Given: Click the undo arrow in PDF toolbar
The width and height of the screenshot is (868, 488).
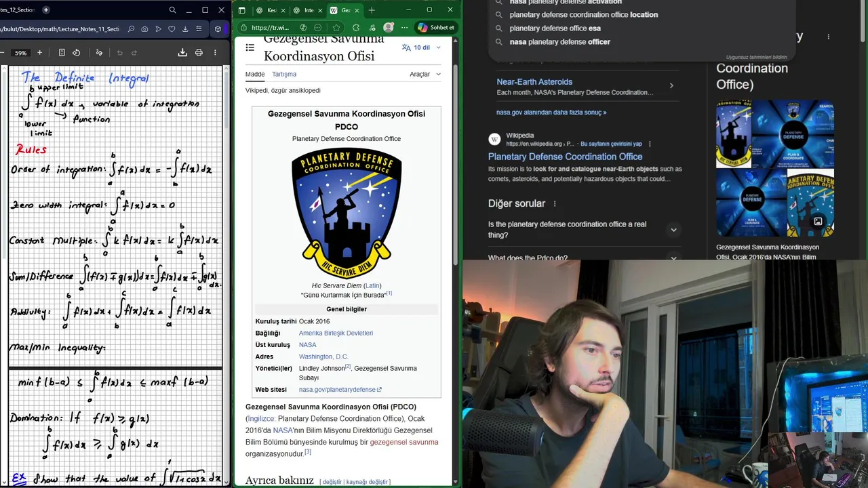Looking at the screenshot, I should 120,52.
